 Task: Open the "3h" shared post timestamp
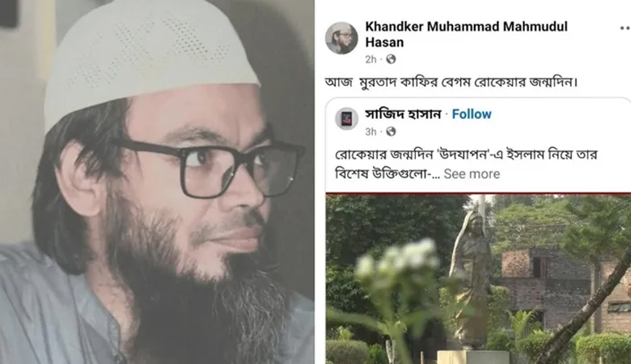coord(371,132)
